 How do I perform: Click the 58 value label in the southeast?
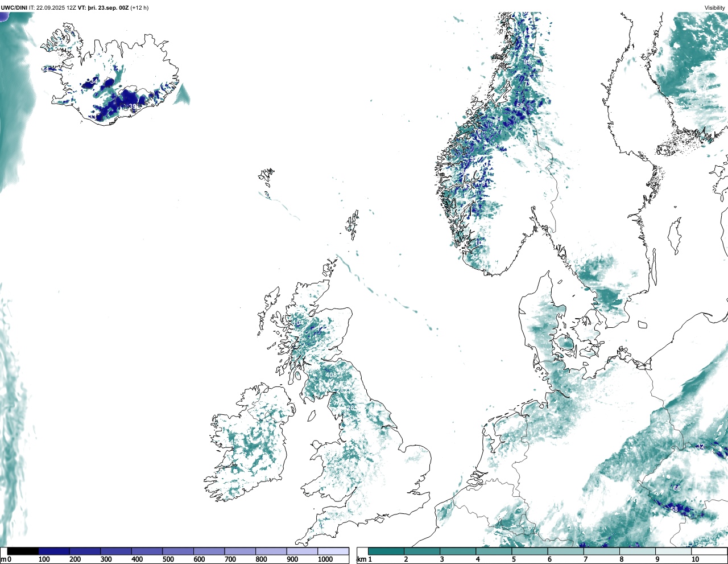pos(674,509)
